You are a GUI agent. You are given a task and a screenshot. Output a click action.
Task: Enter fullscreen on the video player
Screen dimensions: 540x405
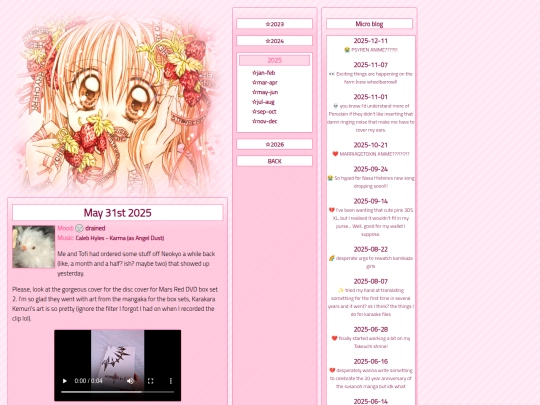pyautogui.click(x=150, y=381)
